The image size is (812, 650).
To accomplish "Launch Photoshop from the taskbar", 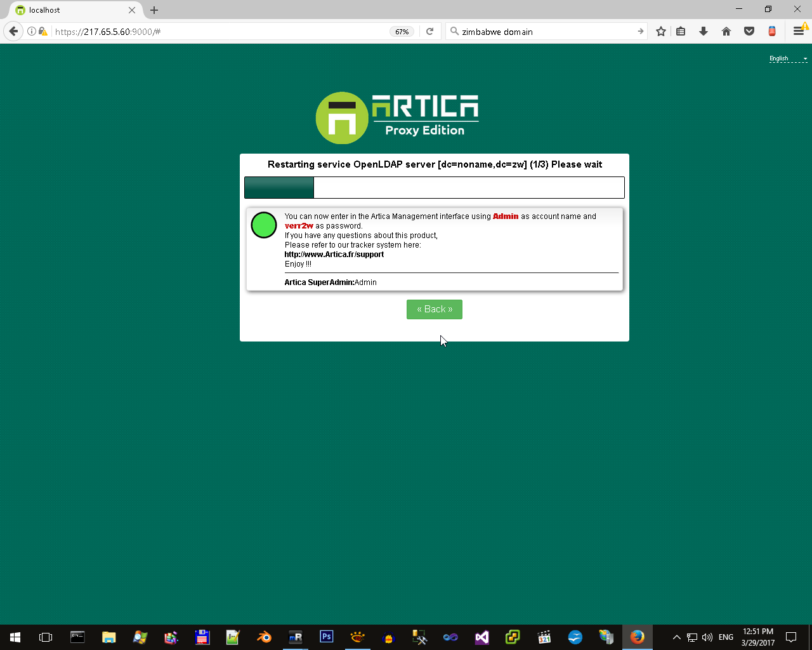I will [x=326, y=637].
